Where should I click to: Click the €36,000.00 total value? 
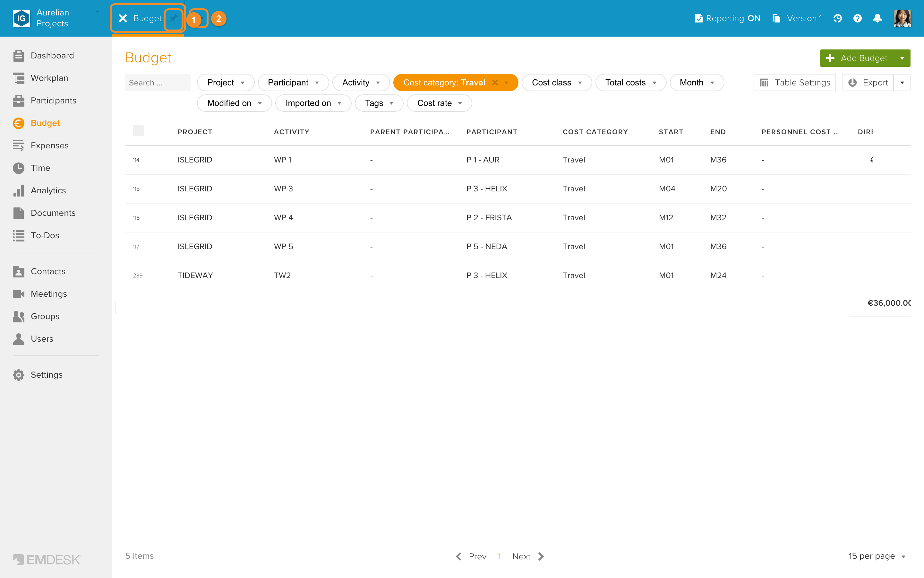pos(889,303)
